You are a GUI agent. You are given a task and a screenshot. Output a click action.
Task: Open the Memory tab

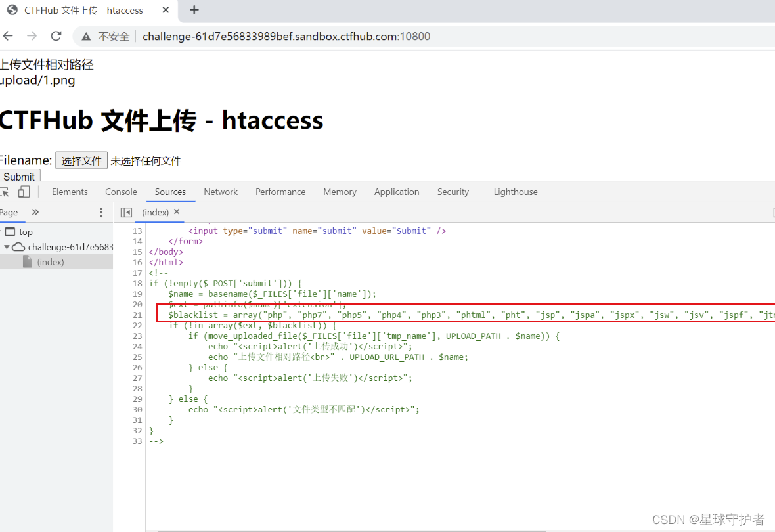(x=340, y=192)
